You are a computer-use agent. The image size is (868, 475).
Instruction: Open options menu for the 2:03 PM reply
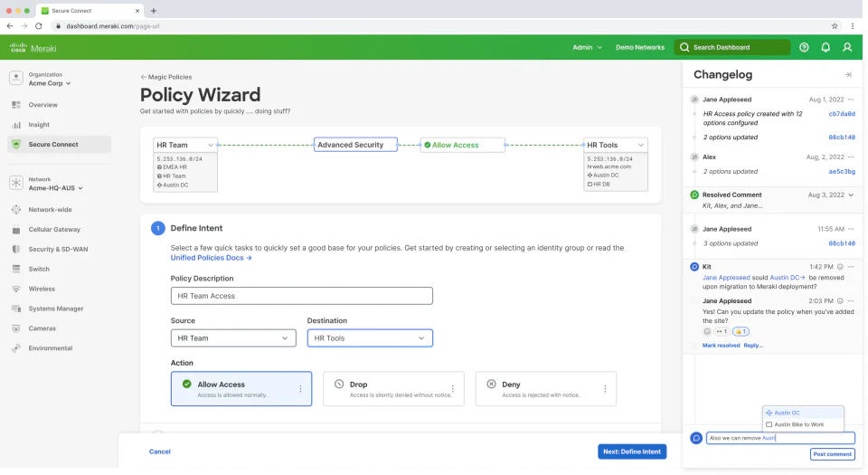851,301
